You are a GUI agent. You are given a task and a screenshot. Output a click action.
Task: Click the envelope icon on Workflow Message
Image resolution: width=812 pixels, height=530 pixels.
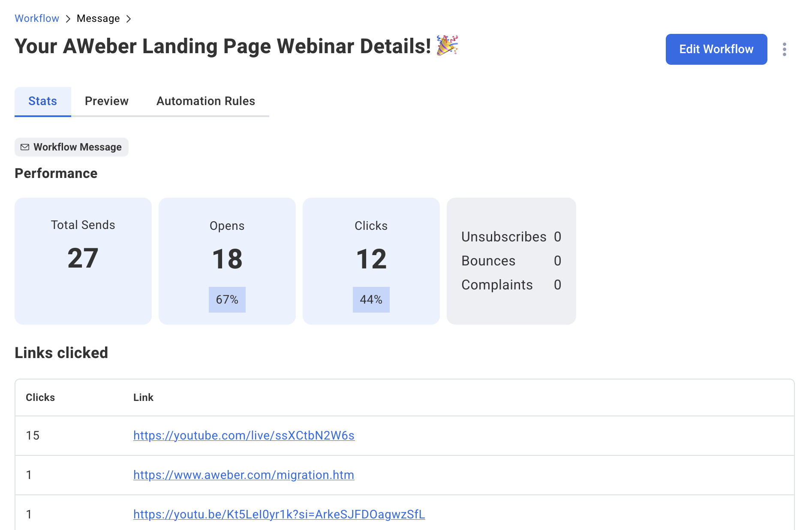click(x=26, y=147)
